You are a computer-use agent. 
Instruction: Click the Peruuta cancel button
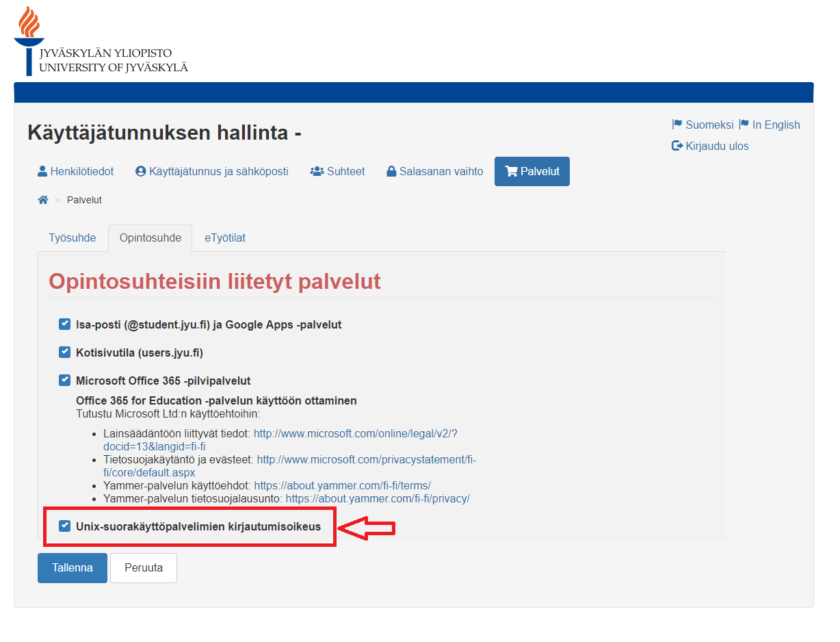(144, 568)
